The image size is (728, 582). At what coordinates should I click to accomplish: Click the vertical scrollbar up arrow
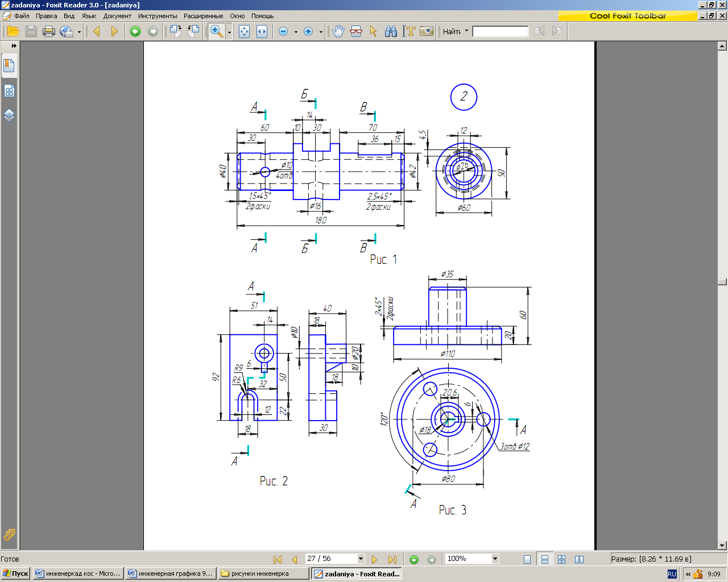click(723, 46)
